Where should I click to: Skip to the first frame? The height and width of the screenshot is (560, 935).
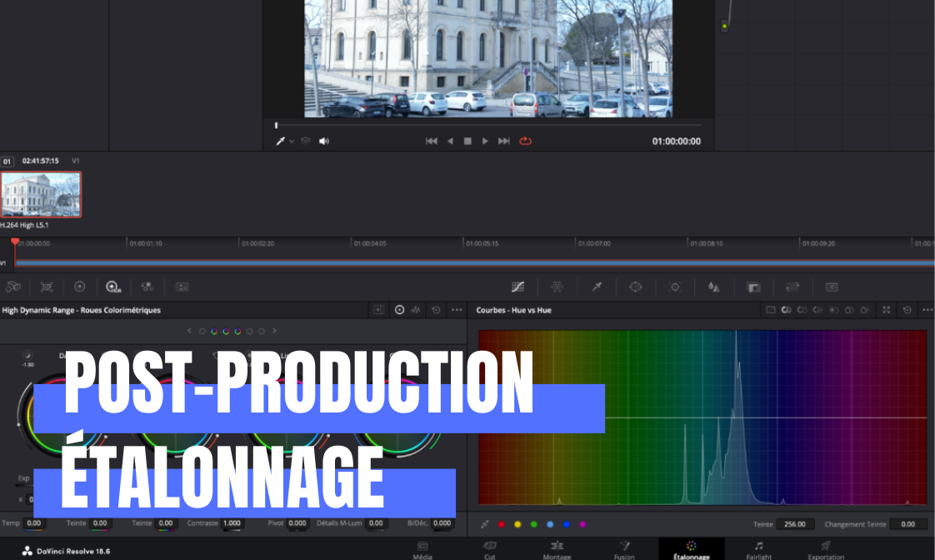tap(431, 142)
